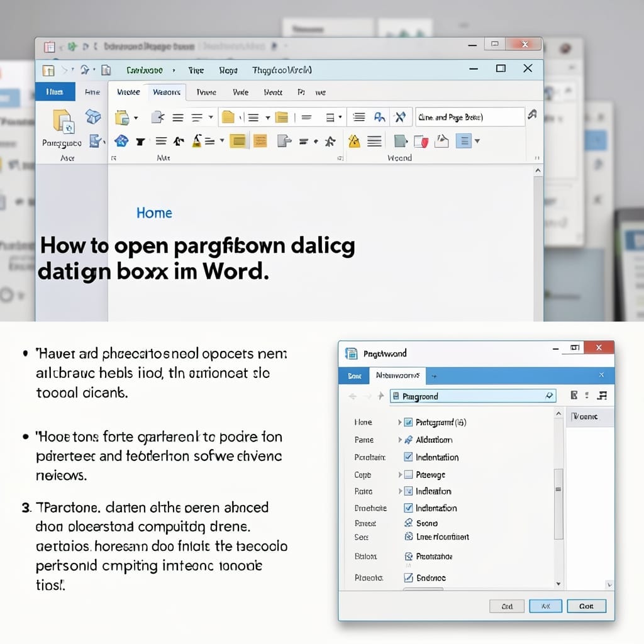Click the 'Qort' button in dialog
Image resolution: width=644 pixels, height=644 pixels.
click(x=586, y=606)
